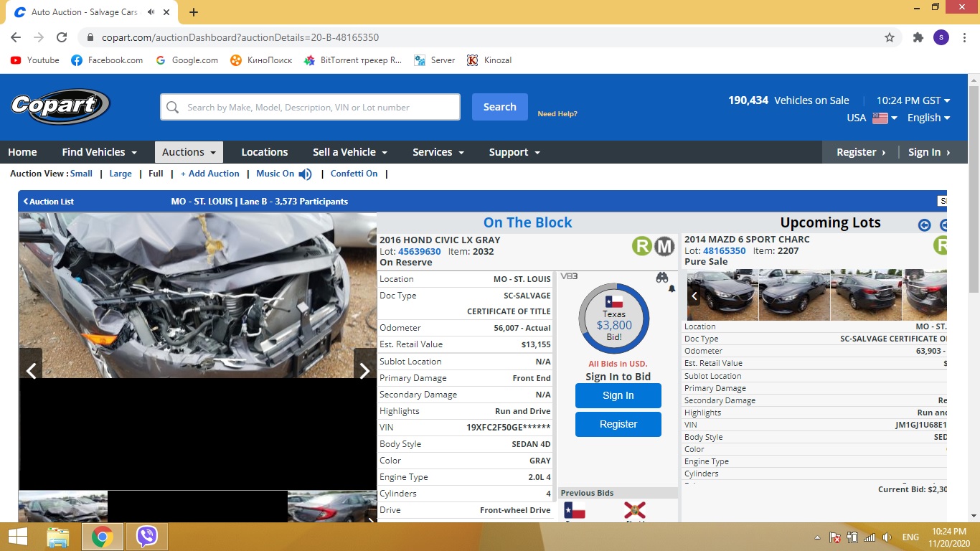980x551 pixels.
Task: Toggle the Music On speaker icon
Action: pyautogui.click(x=306, y=174)
